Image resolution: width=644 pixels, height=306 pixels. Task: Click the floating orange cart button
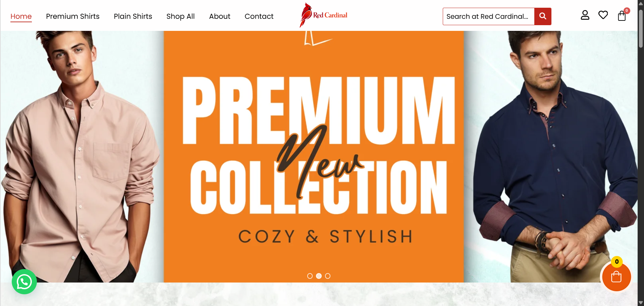[x=616, y=277]
